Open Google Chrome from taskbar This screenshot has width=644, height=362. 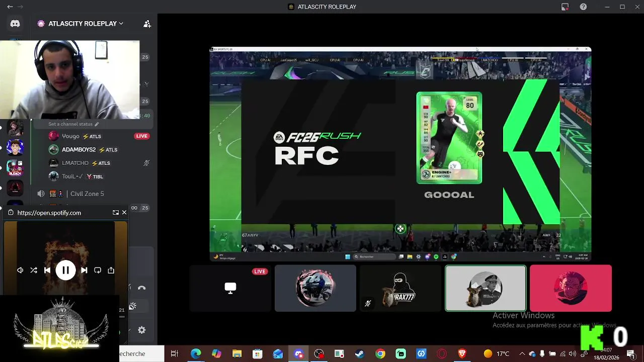click(x=380, y=354)
